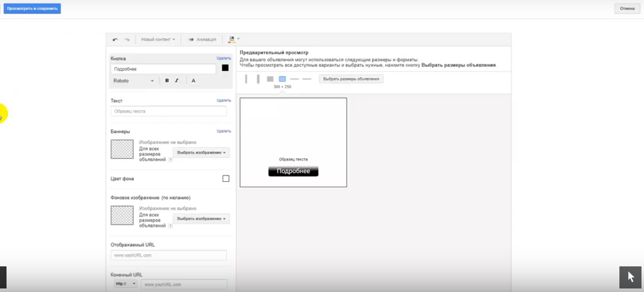Open the text size option with the A icon
Image resolution: width=644 pixels, height=292 pixels.
coord(193,80)
